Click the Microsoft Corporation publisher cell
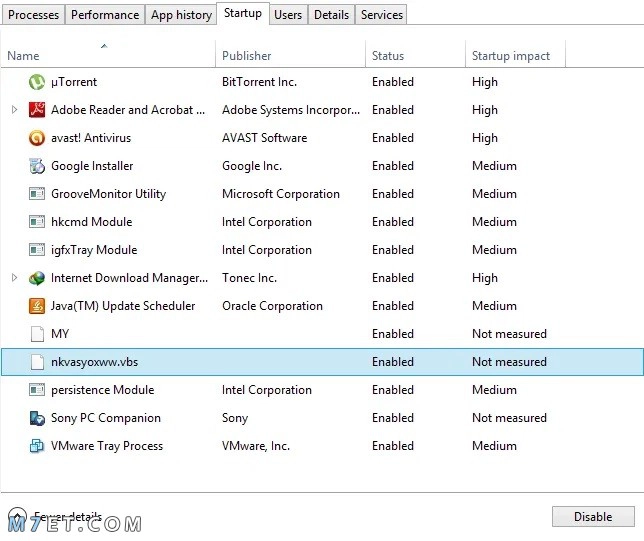Viewport: 644px width, 541px height. pos(281,194)
